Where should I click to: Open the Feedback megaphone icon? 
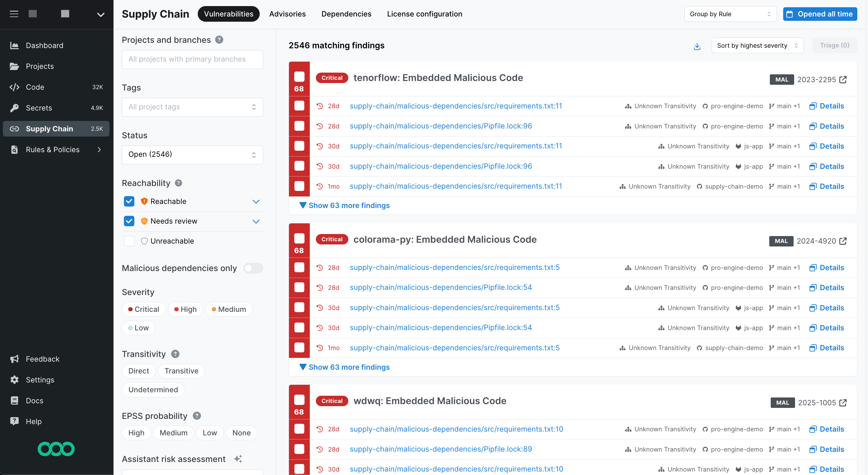point(15,359)
